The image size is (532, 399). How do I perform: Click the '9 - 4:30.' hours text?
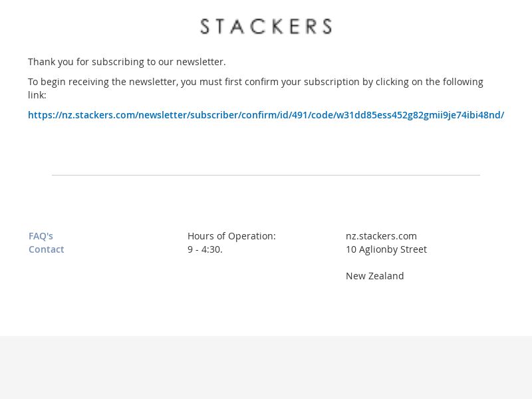pos(205,249)
